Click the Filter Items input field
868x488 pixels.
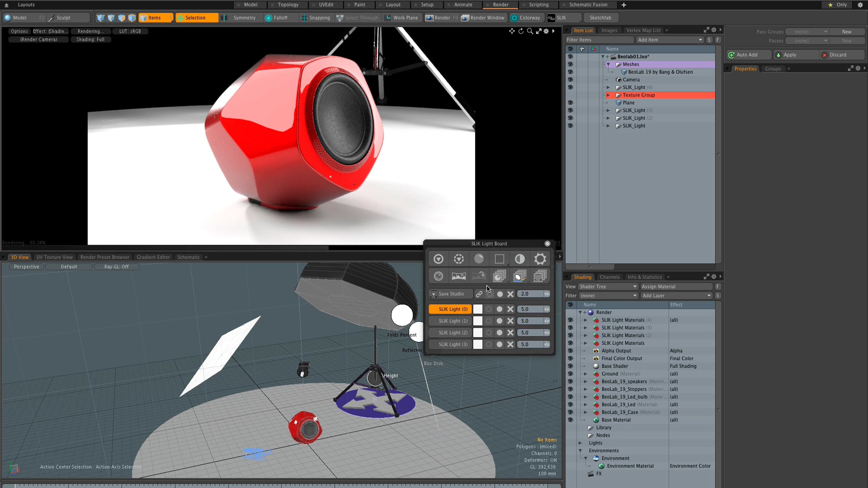point(599,40)
